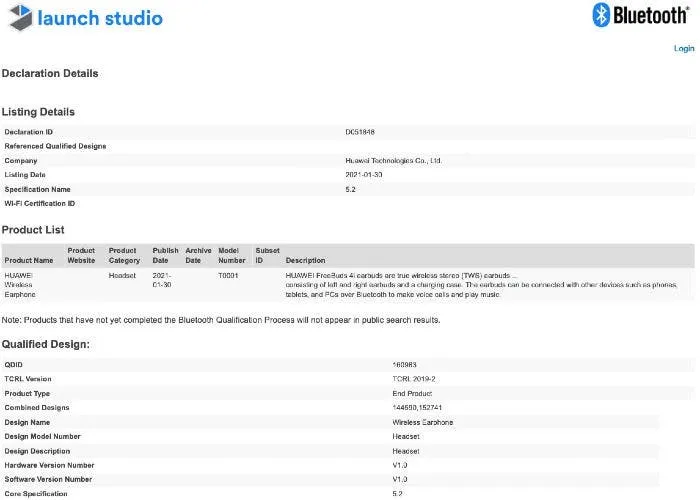
Task: Select the HUAWEI Wireless Earphone product row
Action: click(x=19, y=284)
